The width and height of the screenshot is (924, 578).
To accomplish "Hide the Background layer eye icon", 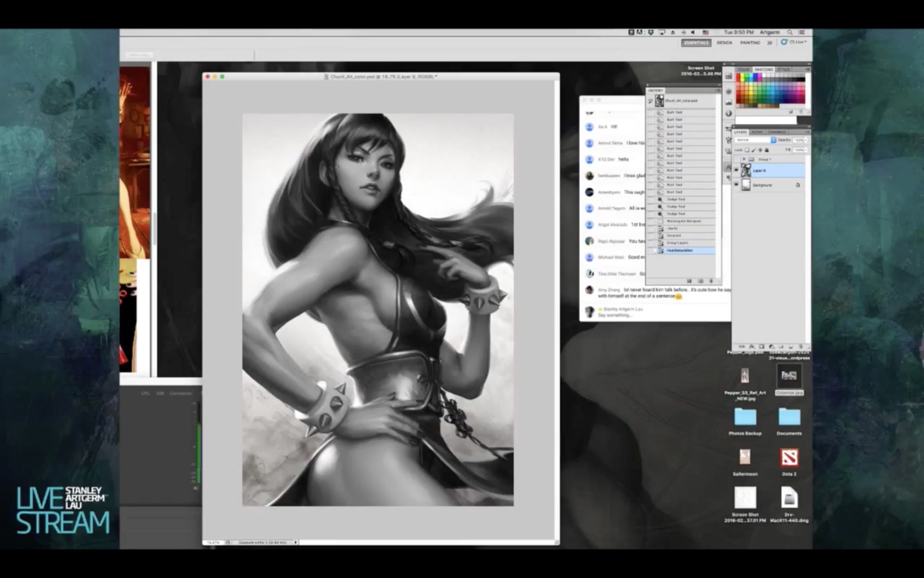I will point(736,184).
